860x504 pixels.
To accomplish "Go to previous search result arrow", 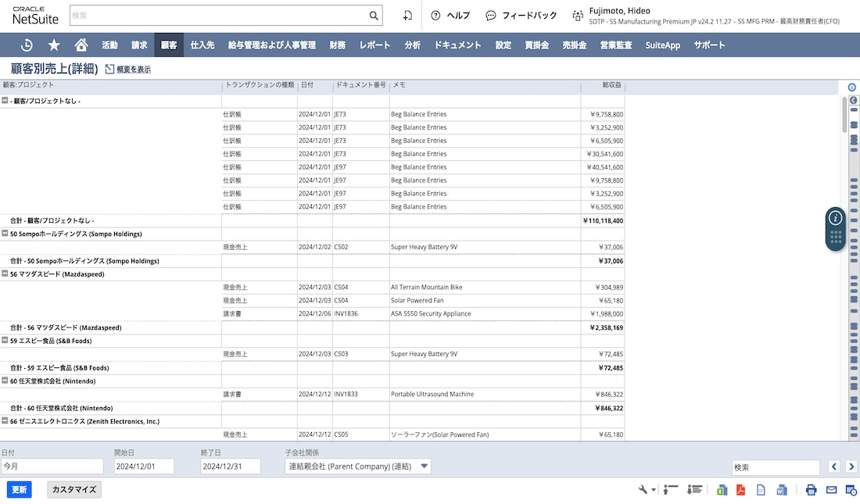I will coord(834,466).
